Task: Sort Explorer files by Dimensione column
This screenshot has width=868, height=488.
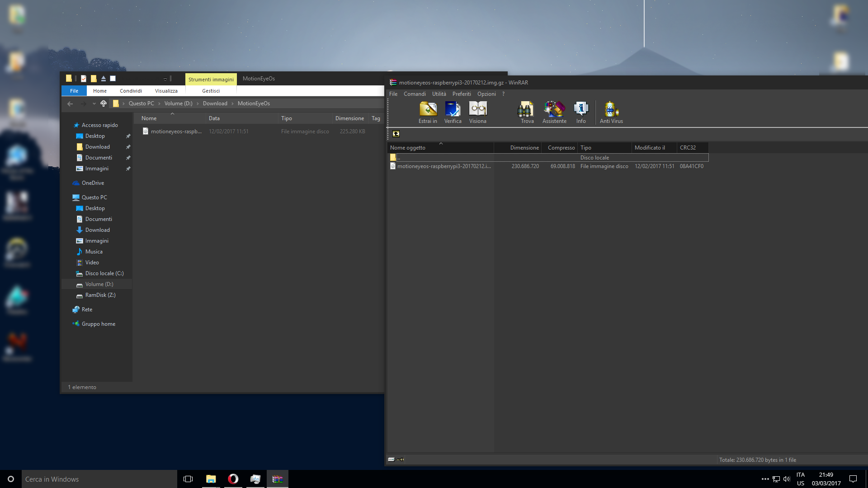Action: pyautogui.click(x=350, y=118)
